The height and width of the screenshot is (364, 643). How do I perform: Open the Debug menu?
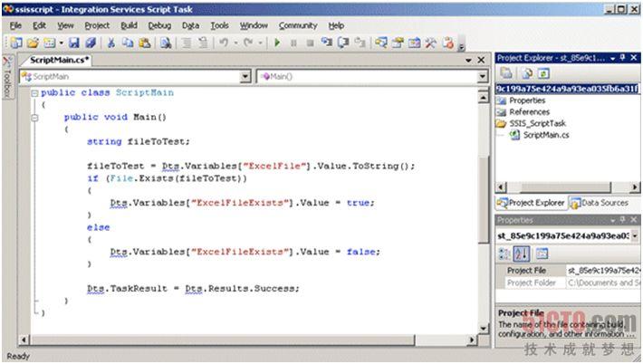[x=159, y=25]
